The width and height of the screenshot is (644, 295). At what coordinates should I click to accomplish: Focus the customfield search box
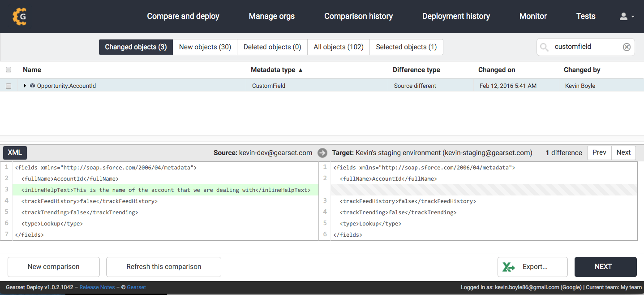pyautogui.click(x=585, y=47)
